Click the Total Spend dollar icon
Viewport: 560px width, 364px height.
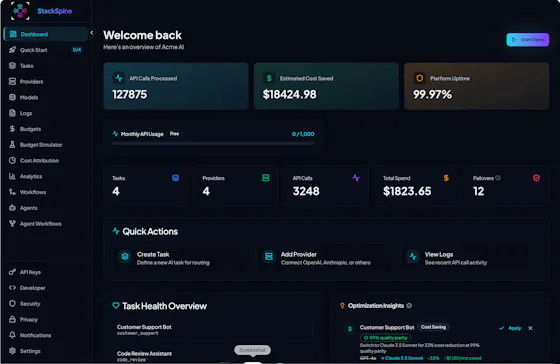point(446,178)
